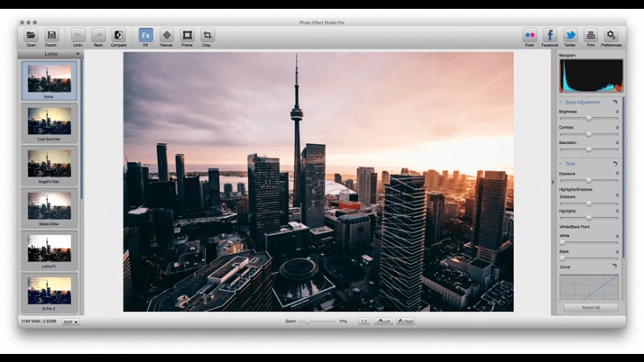Open the Preferences gear
The height and width of the screenshot is (362, 644).
tap(611, 35)
